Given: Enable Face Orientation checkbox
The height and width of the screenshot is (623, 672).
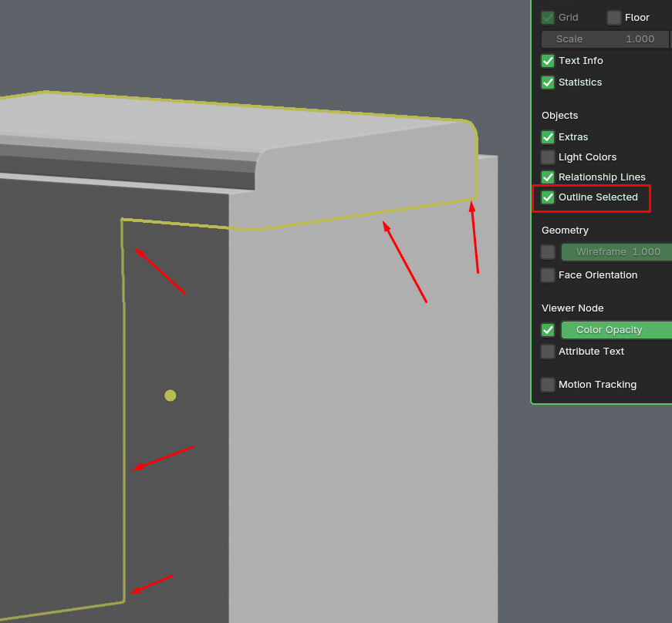Looking at the screenshot, I should pyautogui.click(x=548, y=275).
